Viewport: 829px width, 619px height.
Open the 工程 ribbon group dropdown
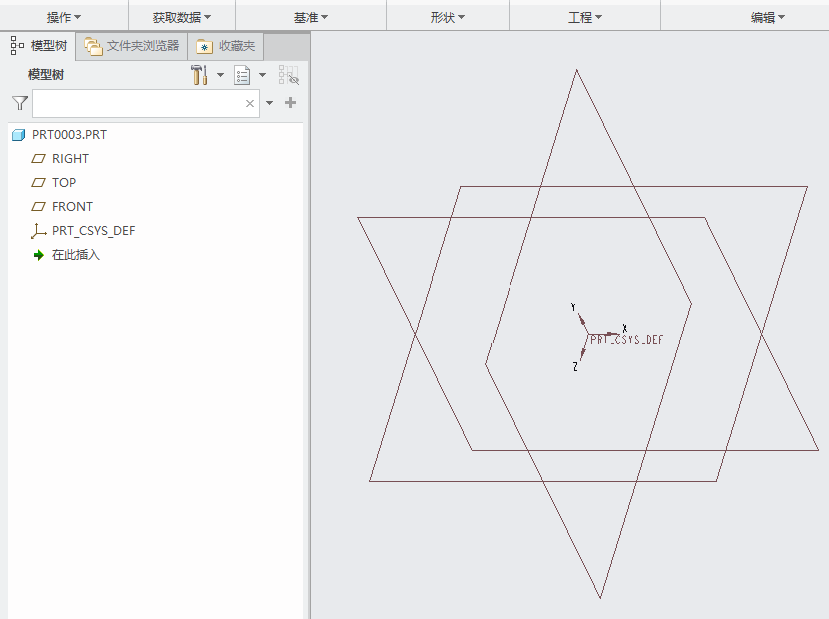point(585,18)
